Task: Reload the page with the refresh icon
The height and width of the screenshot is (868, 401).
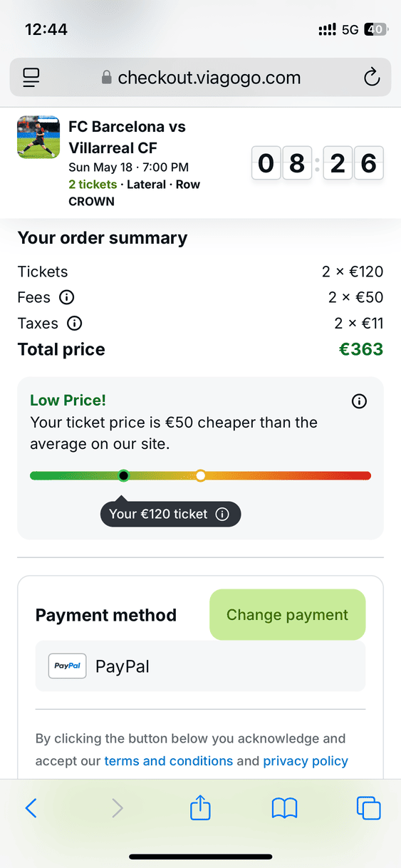Action: pos(372,77)
